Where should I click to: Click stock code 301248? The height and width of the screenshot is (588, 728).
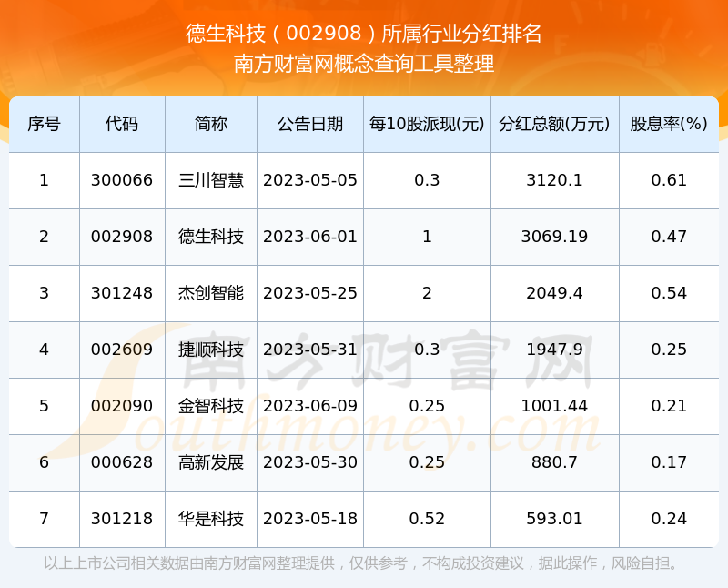122,293
